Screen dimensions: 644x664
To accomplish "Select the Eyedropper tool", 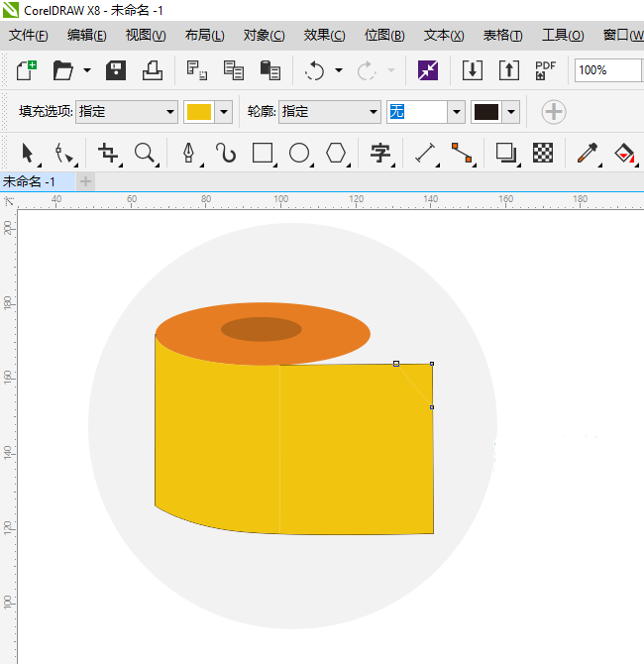I will [x=589, y=153].
